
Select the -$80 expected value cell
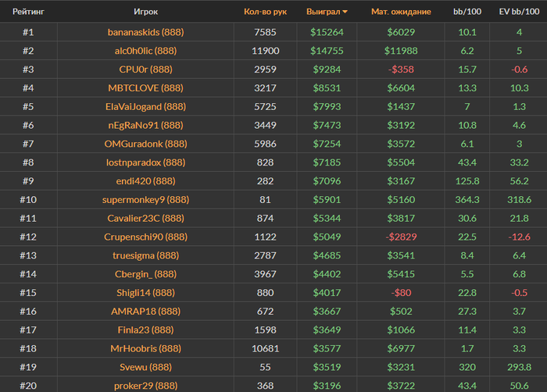pos(401,293)
